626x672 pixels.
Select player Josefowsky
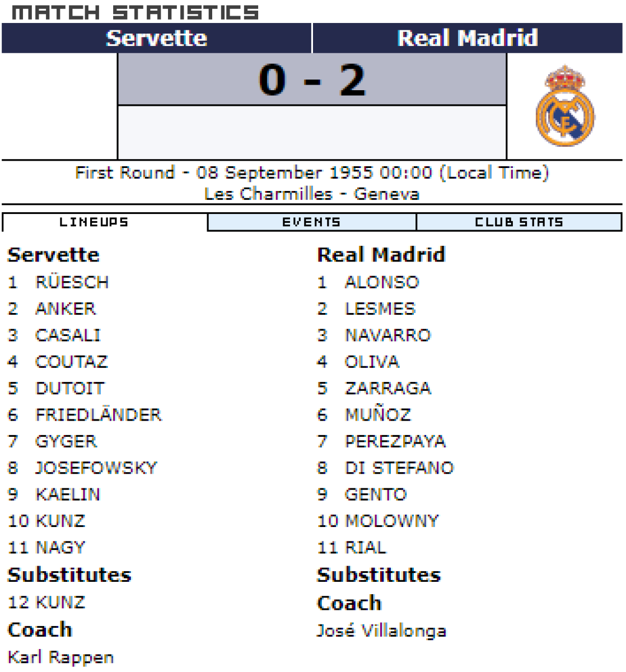96,468
